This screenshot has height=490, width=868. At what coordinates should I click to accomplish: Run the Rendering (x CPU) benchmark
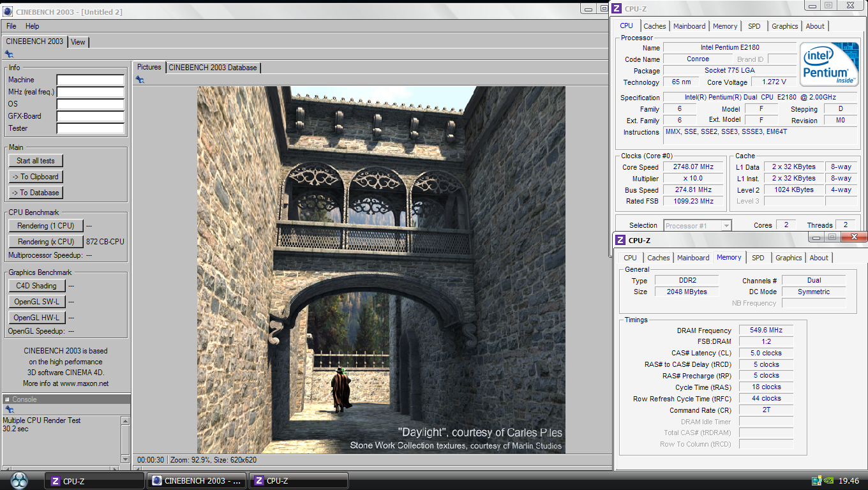point(46,242)
